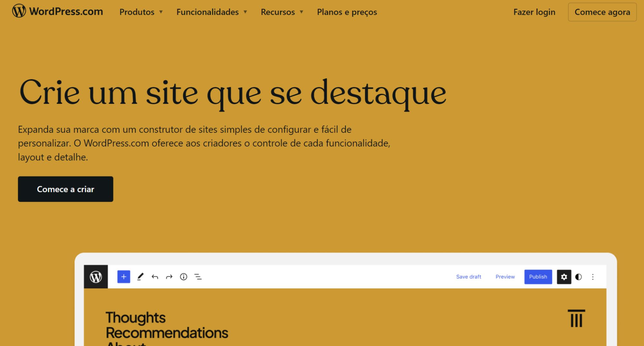Click the WordPress logo in the editor toolbar
The height and width of the screenshot is (346, 644).
tap(96, 277)
